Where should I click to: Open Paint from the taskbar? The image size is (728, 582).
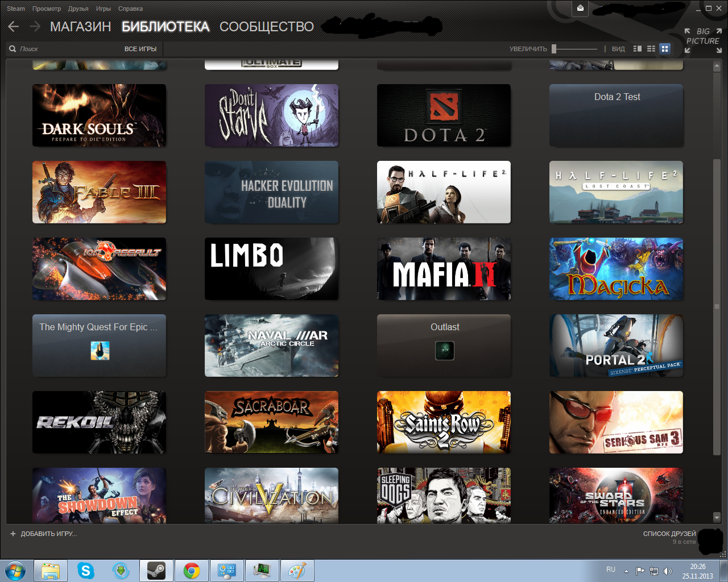pyautogui.click(x=297, y=571)
